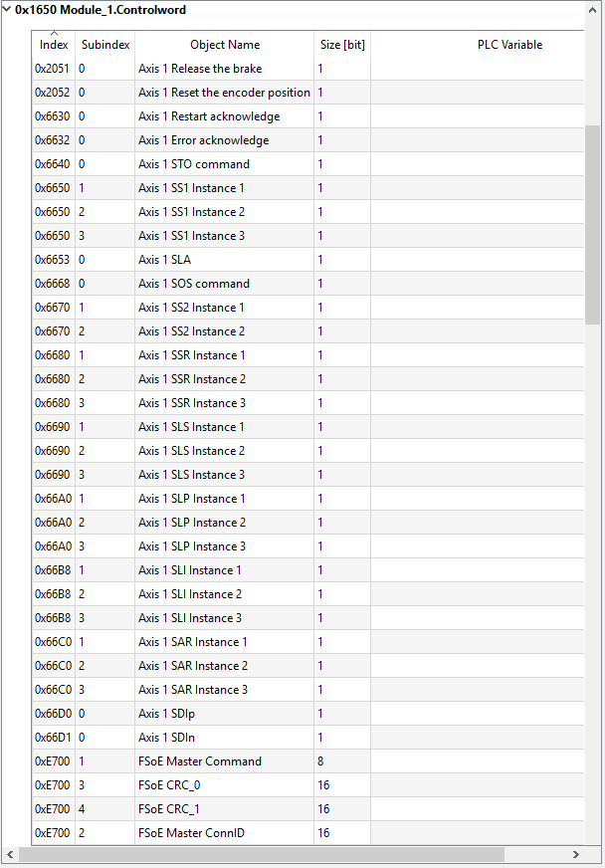
Task: Select the Axis 1 STO command row
Action: (x=307, y=164)
